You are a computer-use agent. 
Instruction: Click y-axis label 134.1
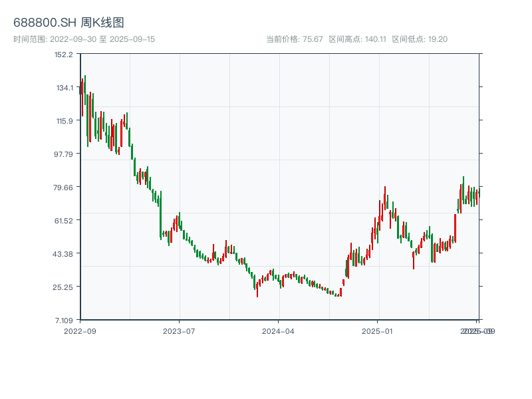pyautogui.click(x=65, y=88)
